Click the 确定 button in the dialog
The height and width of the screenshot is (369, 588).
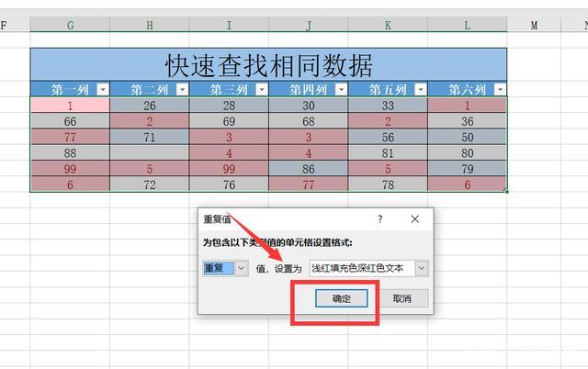(341, 298)
